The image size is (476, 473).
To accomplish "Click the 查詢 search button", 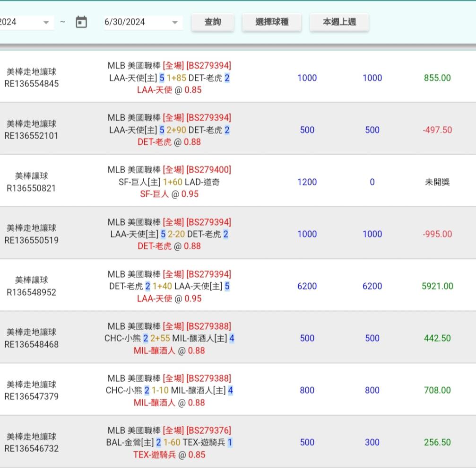I will (x=212, y=22).
